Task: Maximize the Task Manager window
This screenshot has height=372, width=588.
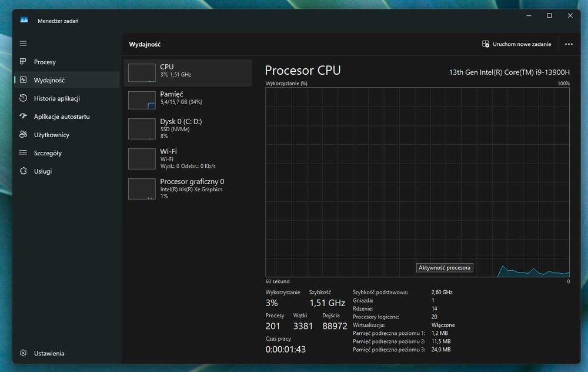Action: [549, 16]
